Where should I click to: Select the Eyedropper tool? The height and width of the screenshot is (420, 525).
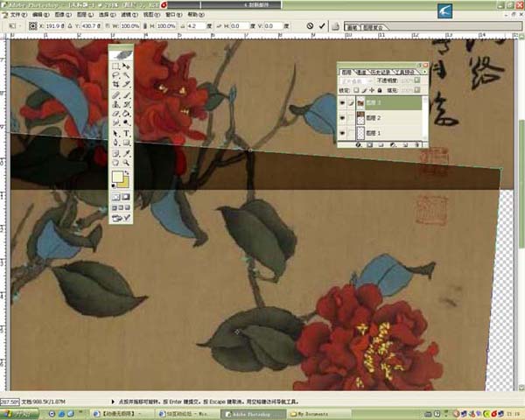pos(126,154)
